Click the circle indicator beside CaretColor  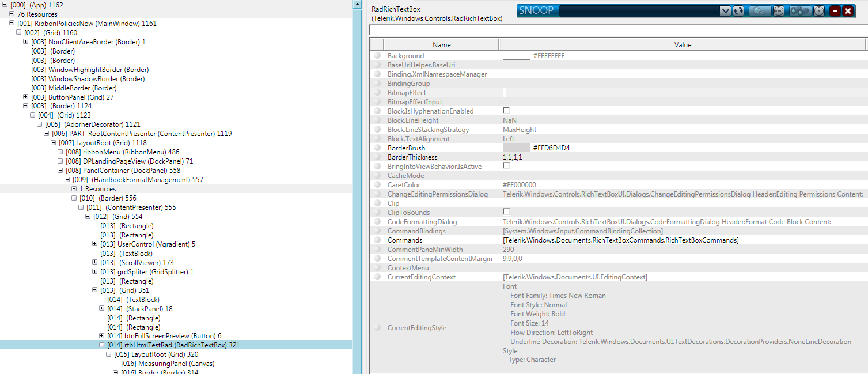(x=377, y=185)
